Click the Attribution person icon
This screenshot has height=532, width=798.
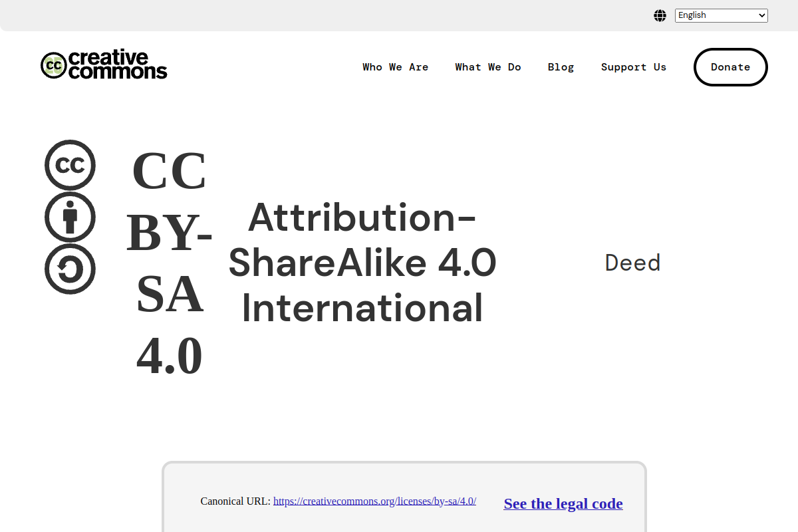coord(70,217)
